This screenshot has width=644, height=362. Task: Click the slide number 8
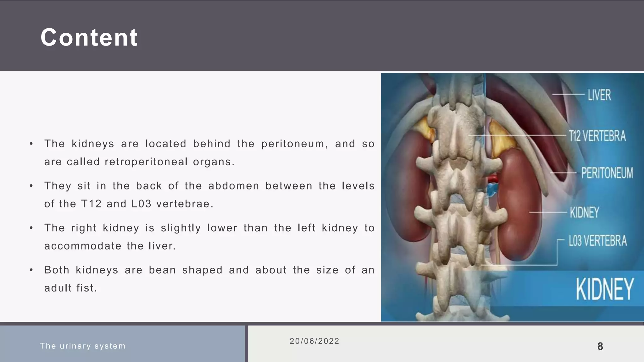pos(600,347)
